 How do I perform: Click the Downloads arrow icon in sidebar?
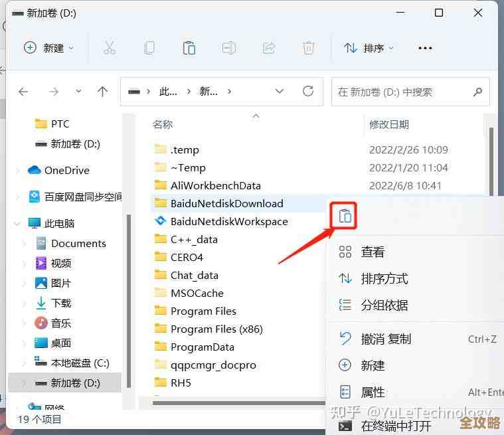point(41,303)
